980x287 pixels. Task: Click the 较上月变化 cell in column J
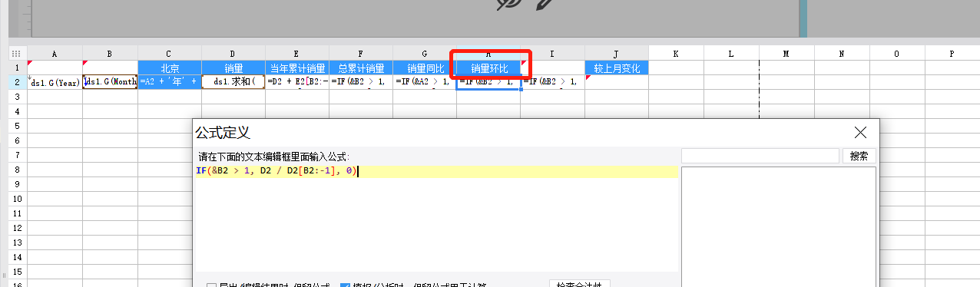tap(617, 68)
